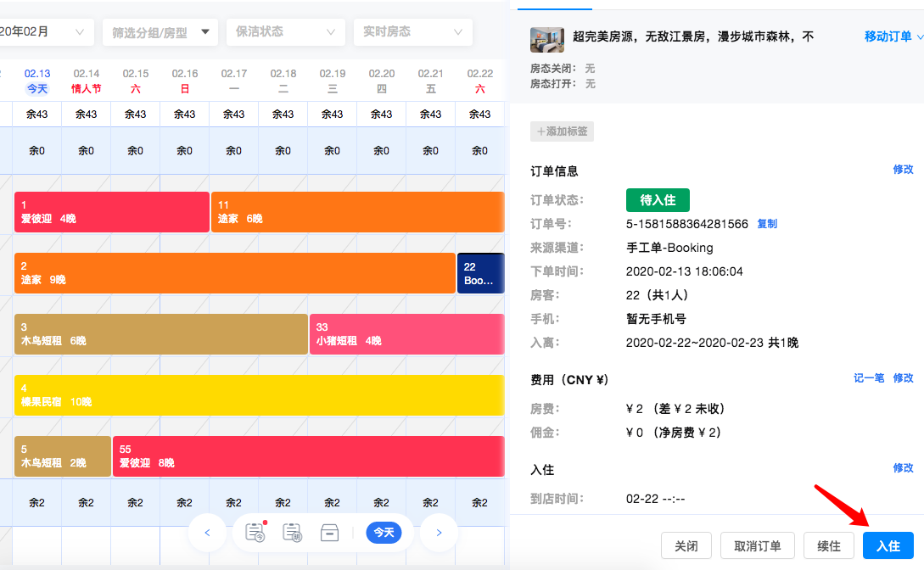Open the 途家 9晚 booking bar
The width and height of the screenshot is (924, 570).
click(x=234, y=273)
